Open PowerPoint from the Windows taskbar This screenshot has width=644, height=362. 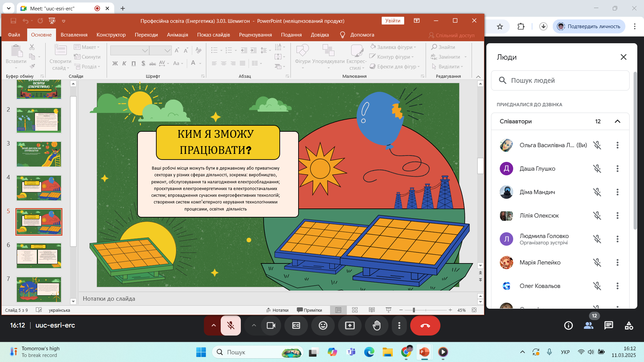coord(424,352)
